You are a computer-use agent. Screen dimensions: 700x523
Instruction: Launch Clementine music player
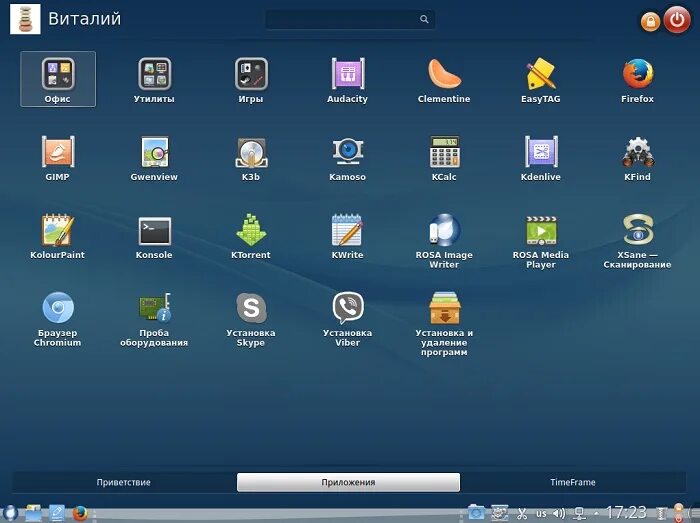click(x=444, y=79)
